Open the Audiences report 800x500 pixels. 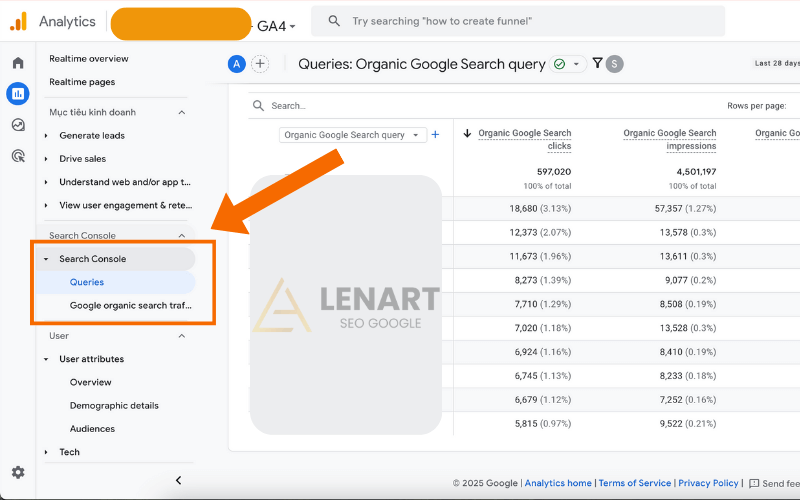(x=92, y=429)
